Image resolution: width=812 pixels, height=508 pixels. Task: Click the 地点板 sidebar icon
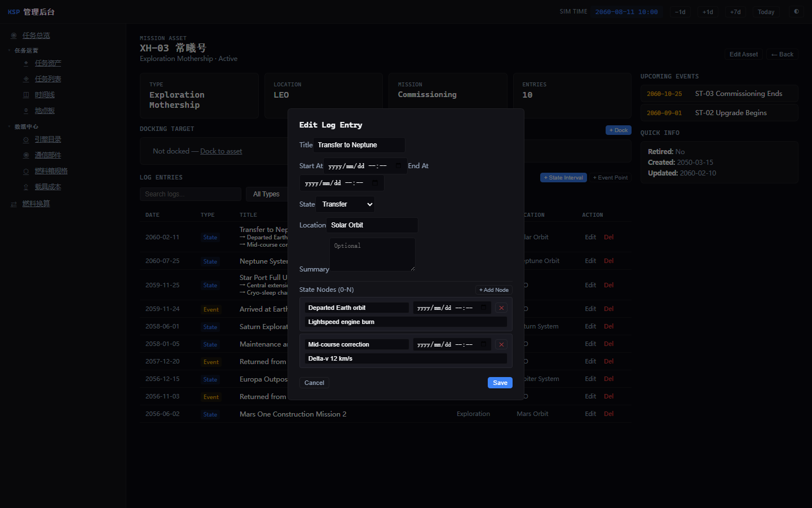[26, 111]
